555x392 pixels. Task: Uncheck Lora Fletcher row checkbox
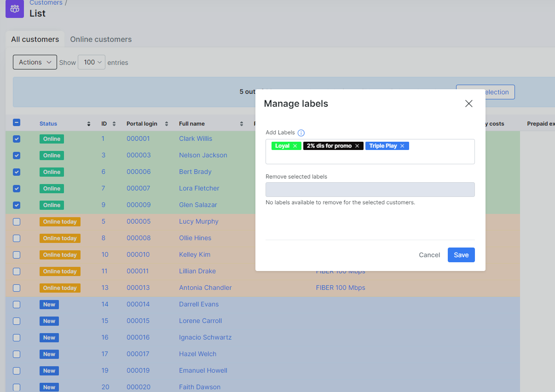tap(17, 189)
